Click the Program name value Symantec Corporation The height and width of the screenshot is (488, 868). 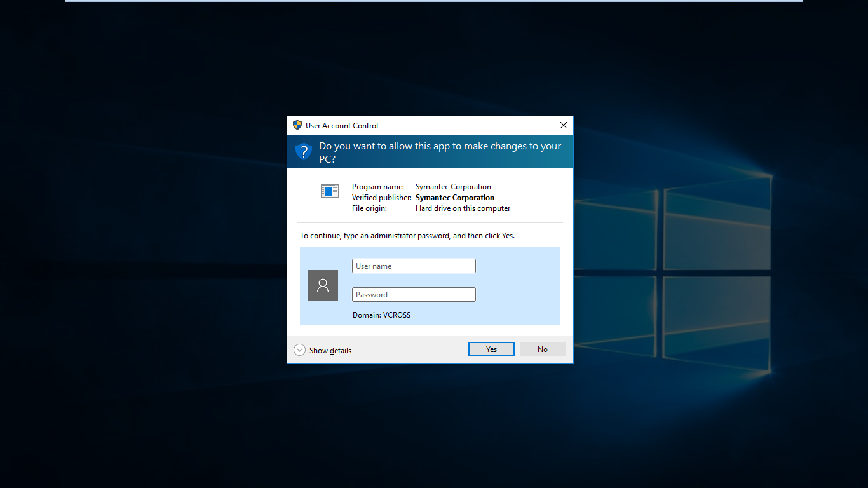(453, 187)
